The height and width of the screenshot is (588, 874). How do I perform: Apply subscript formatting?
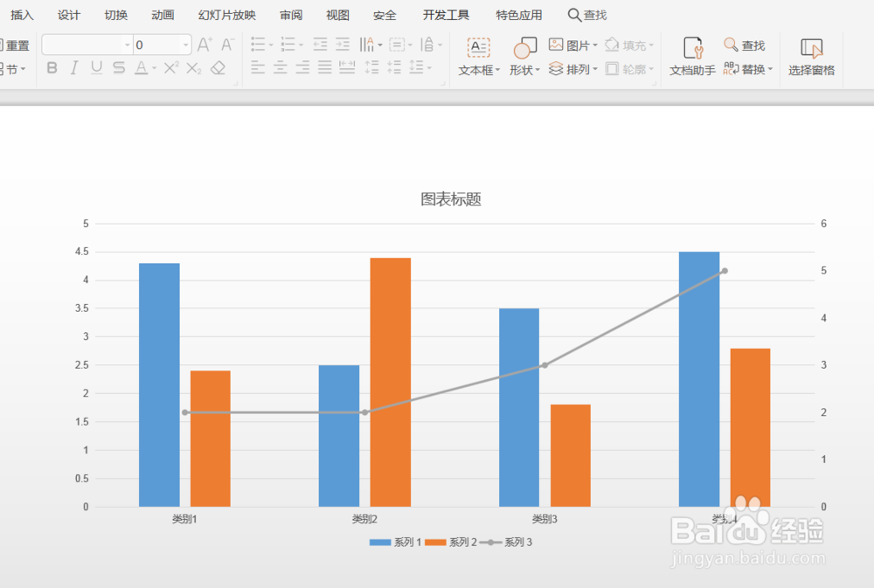point(193,68)
